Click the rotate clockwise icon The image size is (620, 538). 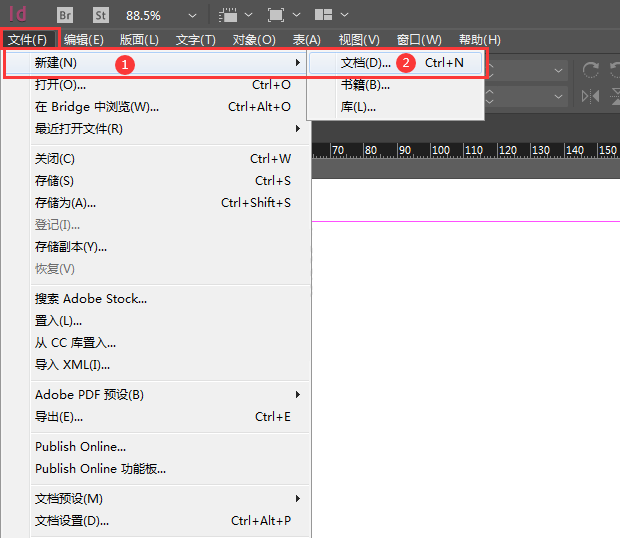pos(590,70)
